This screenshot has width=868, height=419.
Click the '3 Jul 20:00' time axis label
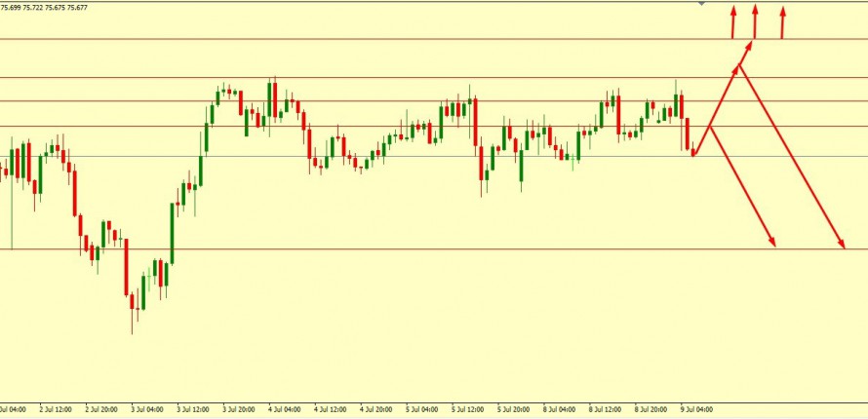(x=239, y=409)
